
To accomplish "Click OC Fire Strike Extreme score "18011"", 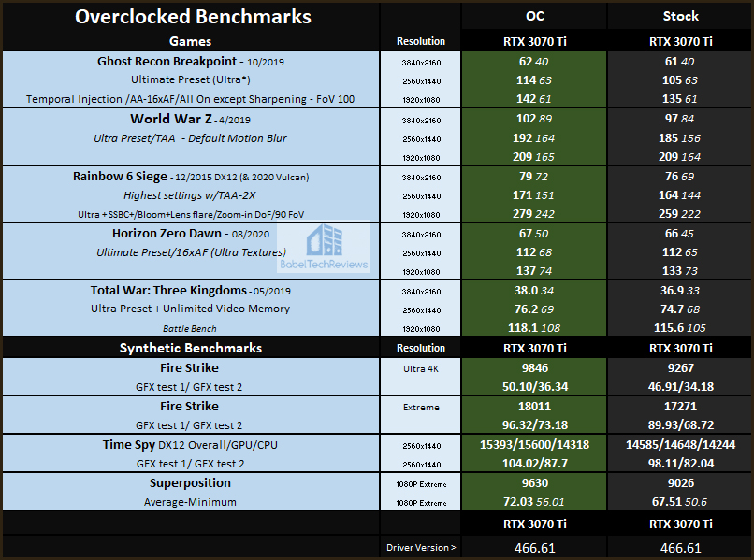I will tap(534, 407).
